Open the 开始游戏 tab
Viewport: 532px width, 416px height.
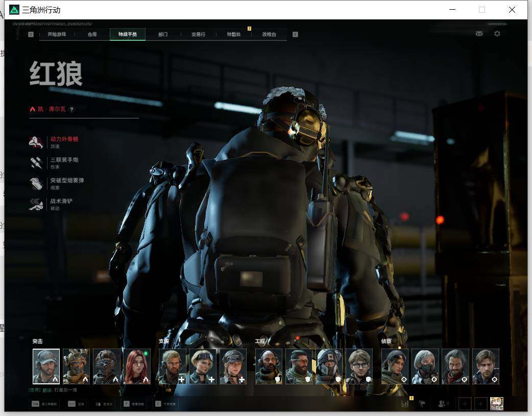57,34
